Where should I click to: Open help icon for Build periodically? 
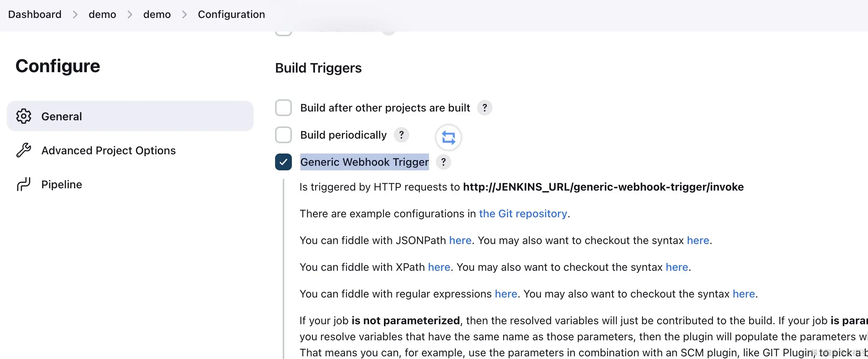tap(401, 135)
